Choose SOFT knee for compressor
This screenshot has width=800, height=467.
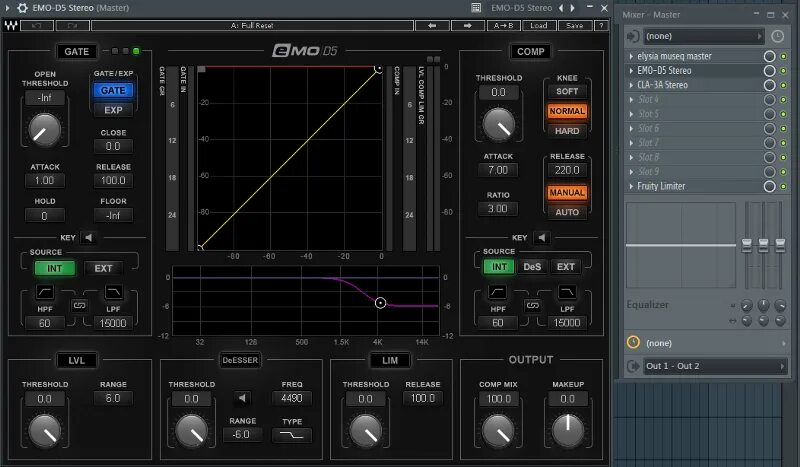click(567, 91)
